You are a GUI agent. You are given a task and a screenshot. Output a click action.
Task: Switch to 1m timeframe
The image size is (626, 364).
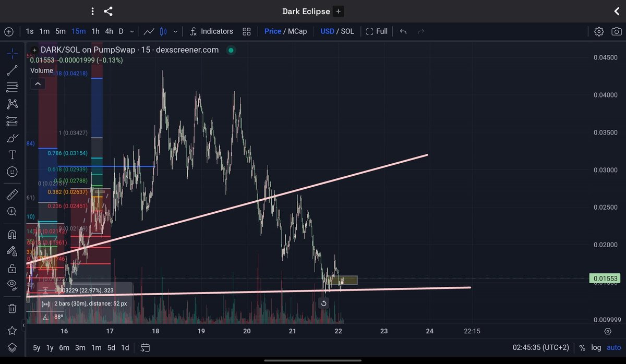point(45,31)
